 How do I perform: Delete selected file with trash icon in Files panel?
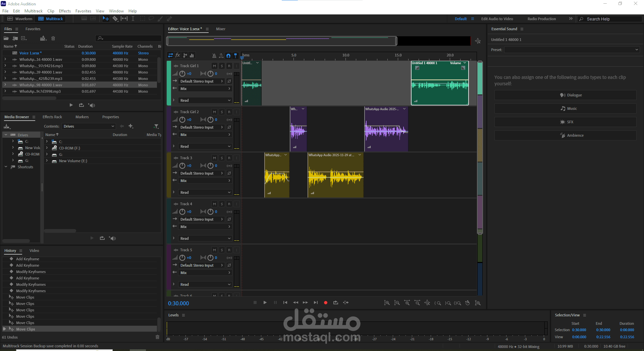tap(53, 38)
